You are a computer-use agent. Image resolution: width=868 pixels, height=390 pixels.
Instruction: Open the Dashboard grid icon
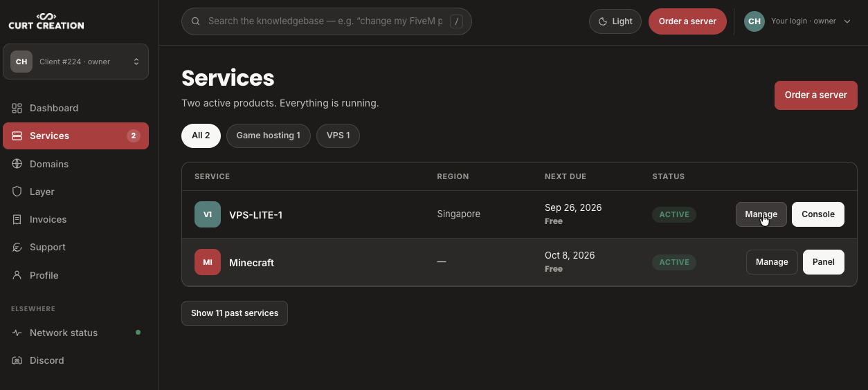17,108
